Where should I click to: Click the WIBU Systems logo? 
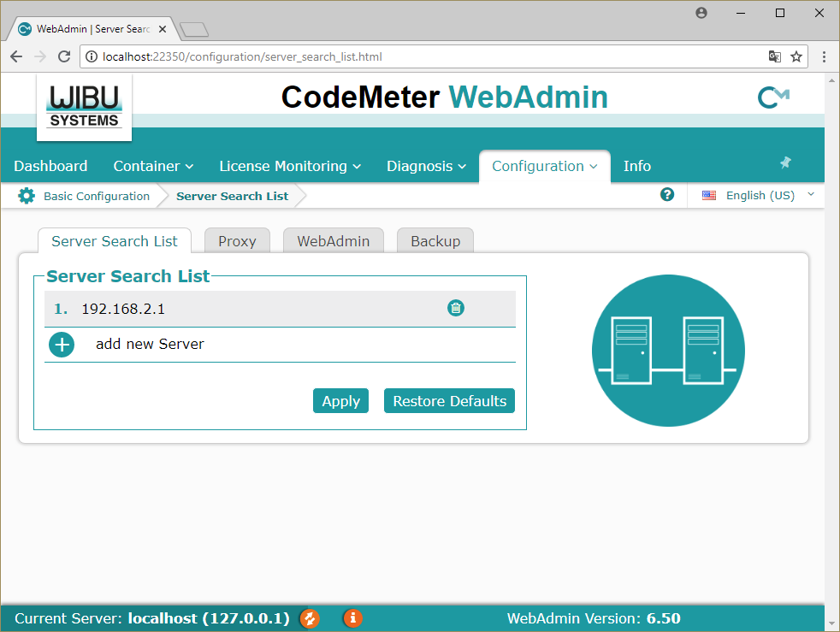pyautogui.click(x=84, y=107)
